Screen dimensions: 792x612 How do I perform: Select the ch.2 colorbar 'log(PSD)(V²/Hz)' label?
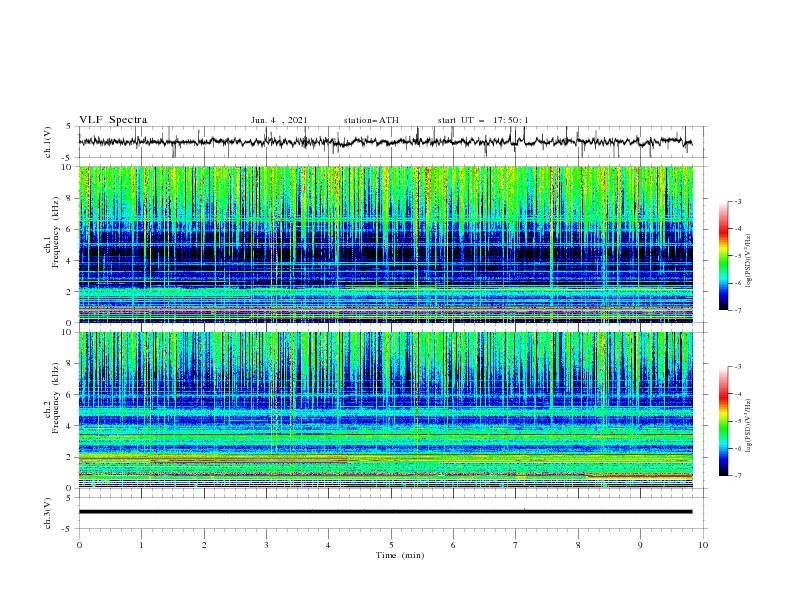[x=749, y=425]
